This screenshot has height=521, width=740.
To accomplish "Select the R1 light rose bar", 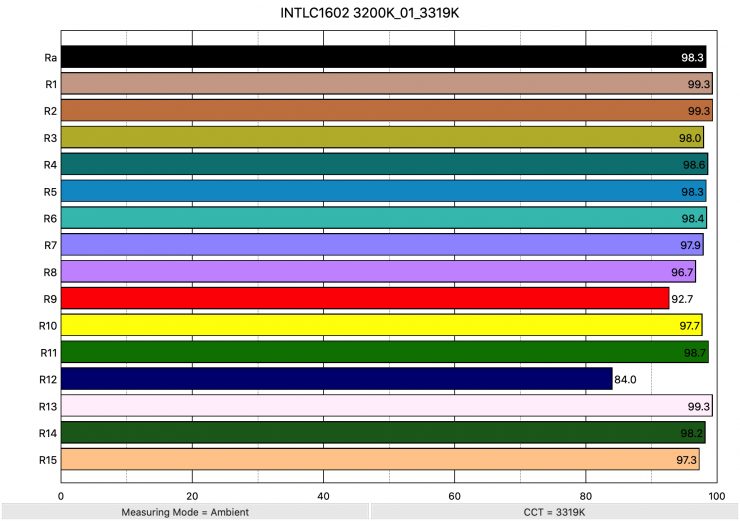I will click(386, 84).
